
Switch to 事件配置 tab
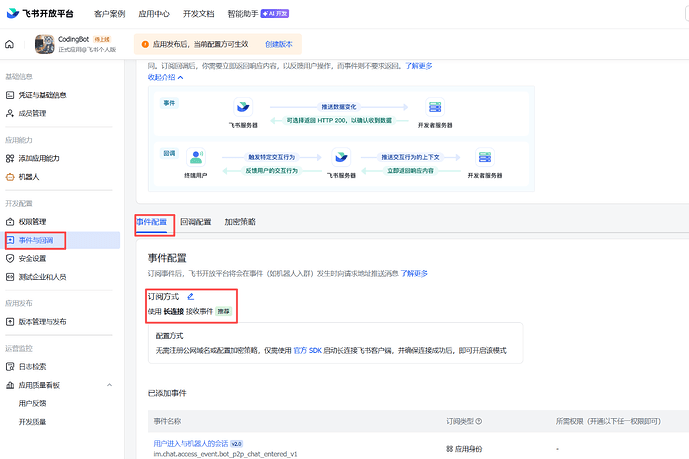[x=152, y=222]
